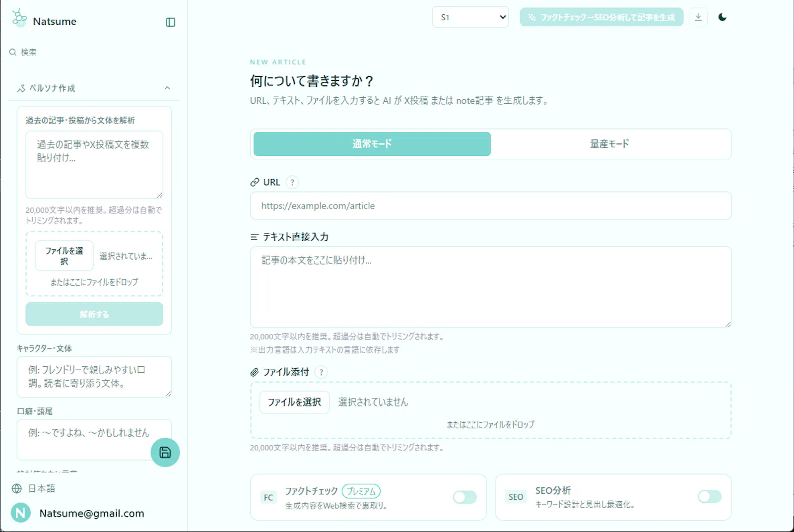Click the 何について書きますか？ heading

312,81
